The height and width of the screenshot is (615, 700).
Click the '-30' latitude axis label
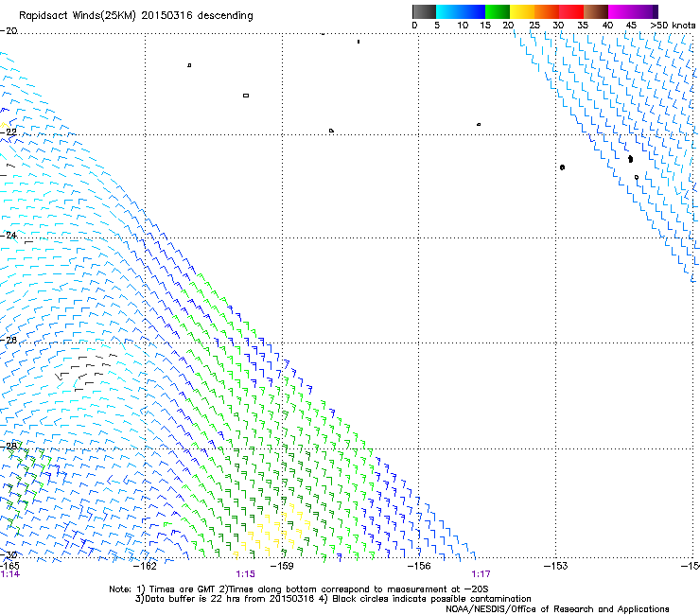pos(9,554)
